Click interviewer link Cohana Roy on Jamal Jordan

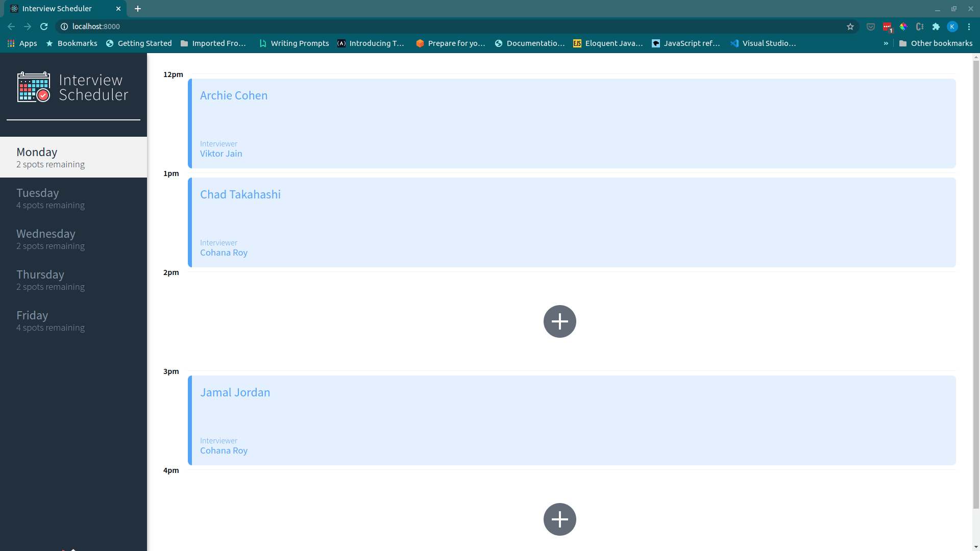[224, 450]
